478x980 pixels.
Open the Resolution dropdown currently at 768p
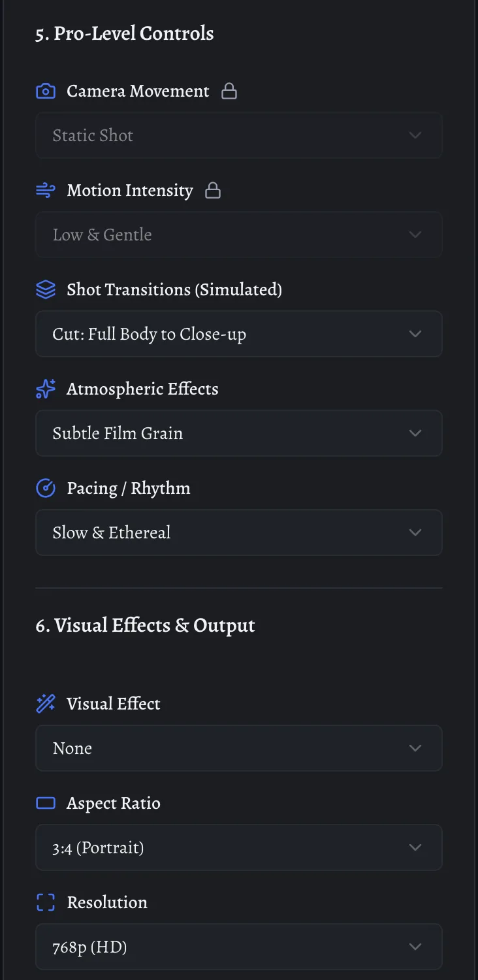(239, 947)
